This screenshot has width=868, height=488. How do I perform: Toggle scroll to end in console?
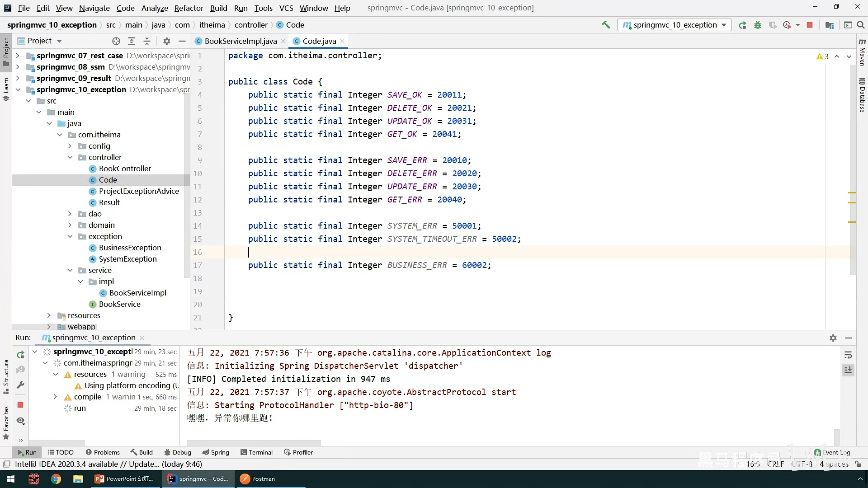(x=848, y=370)
